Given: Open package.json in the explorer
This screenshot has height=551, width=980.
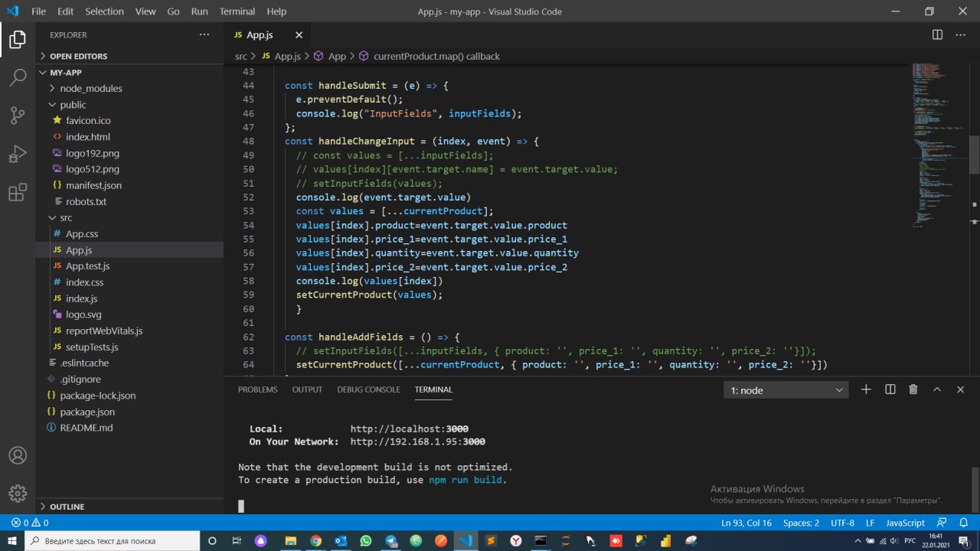Looking at the screenshot, I should coord(87,412).
